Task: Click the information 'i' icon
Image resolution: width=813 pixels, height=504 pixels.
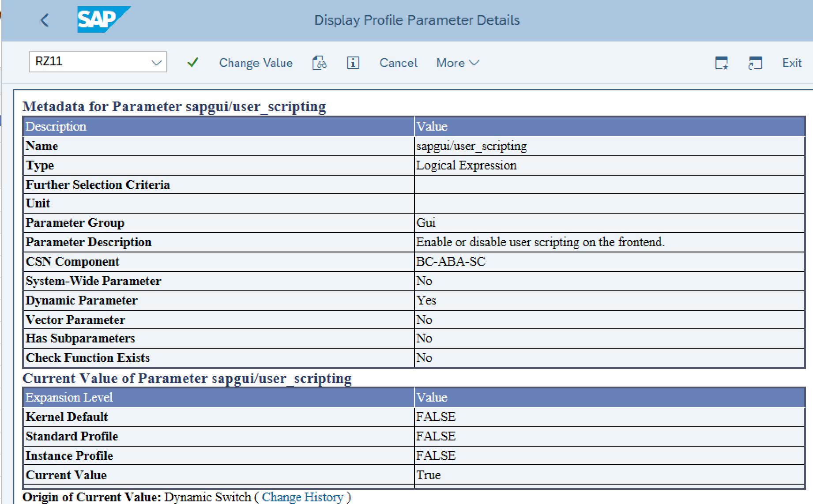Action: [353, 63]
